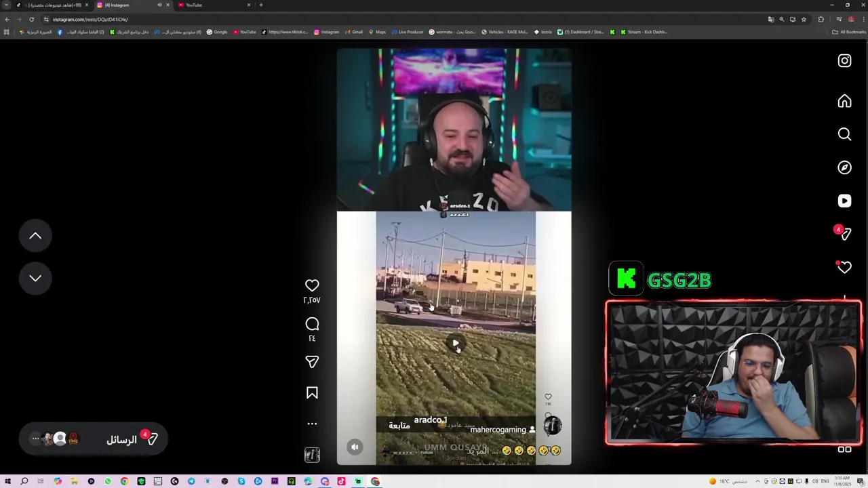This screenshot has height=488, width=868.
Task: Open the Google bookmark
Action: coord(217,32)
